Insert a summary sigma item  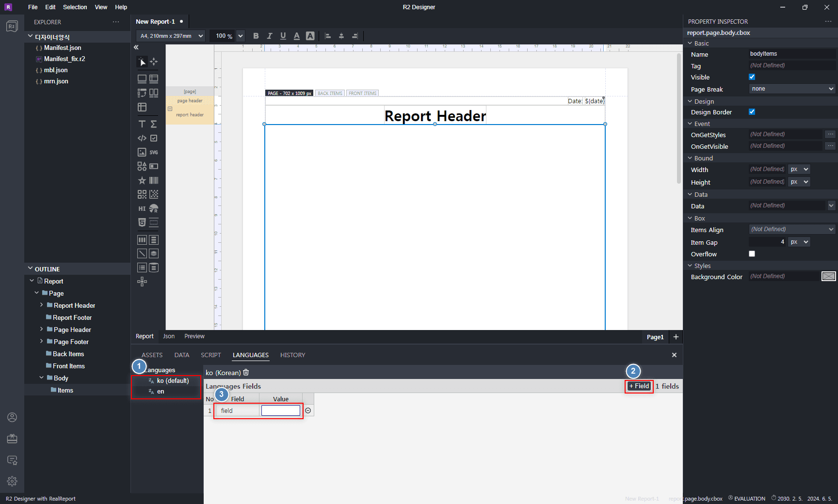154,124
